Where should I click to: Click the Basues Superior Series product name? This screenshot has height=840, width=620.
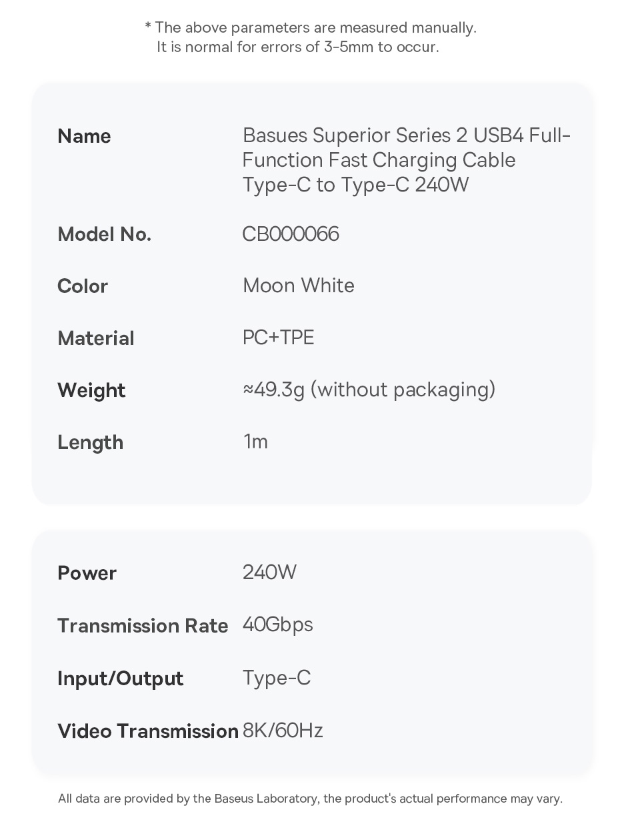(x=406, y=160)
